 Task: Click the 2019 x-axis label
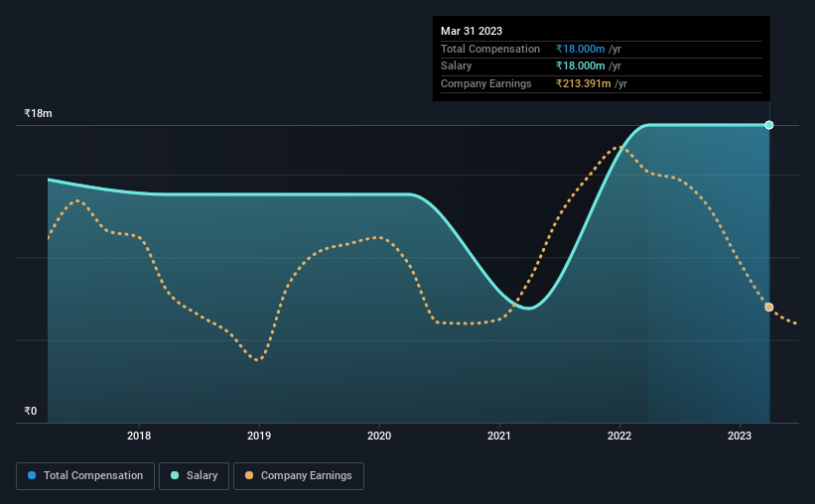point(259,436)
